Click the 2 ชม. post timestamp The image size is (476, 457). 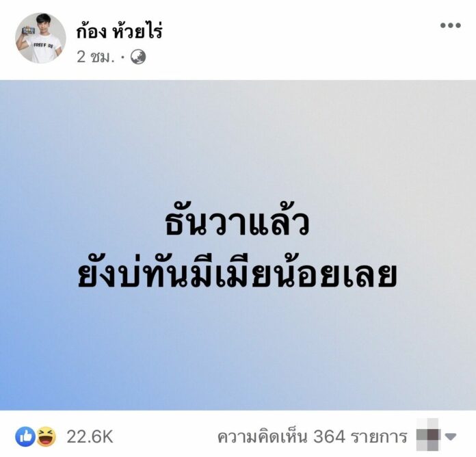[96, 57]
